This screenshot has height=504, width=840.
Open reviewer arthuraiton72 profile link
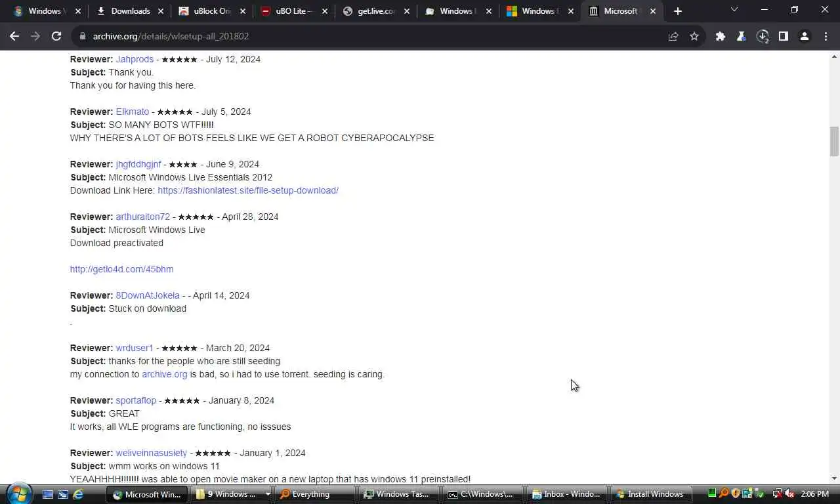pos(143,217)
